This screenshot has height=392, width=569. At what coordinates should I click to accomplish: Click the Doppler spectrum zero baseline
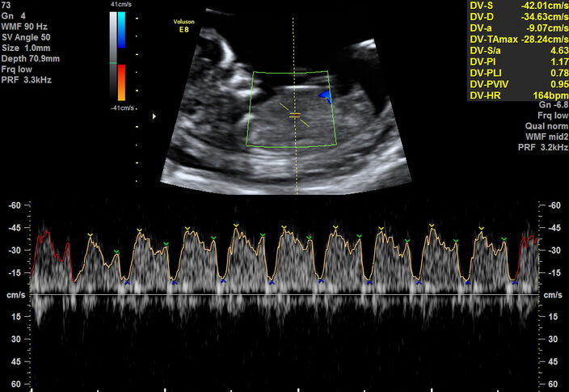point(284,294)
